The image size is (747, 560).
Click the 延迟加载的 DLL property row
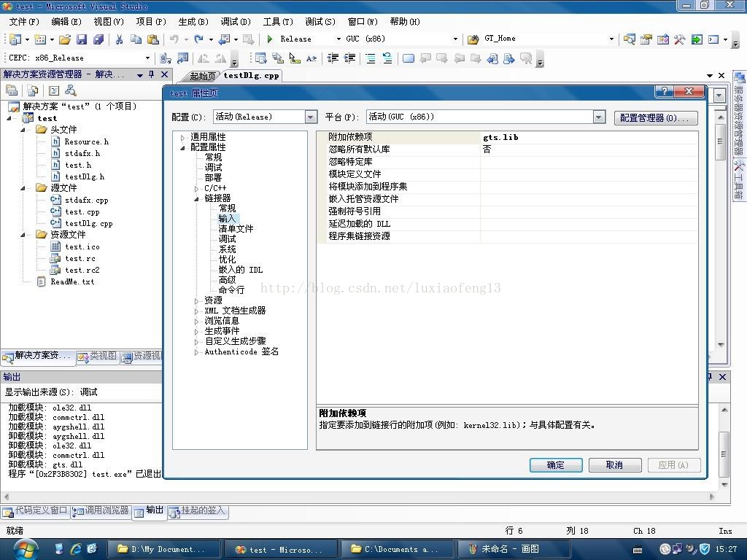(508, 223)
